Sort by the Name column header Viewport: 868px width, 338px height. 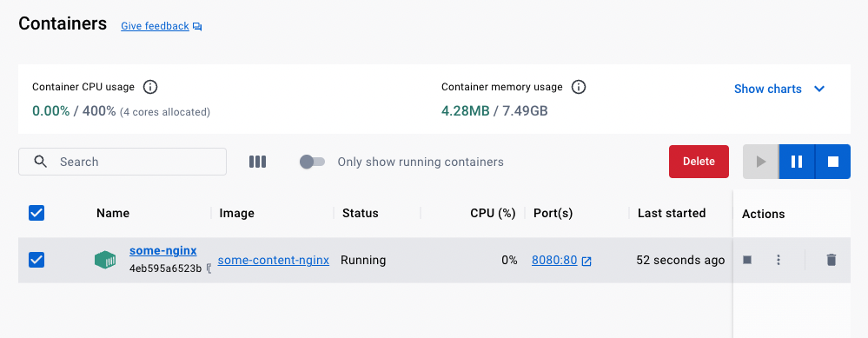[x=113, y=213]
